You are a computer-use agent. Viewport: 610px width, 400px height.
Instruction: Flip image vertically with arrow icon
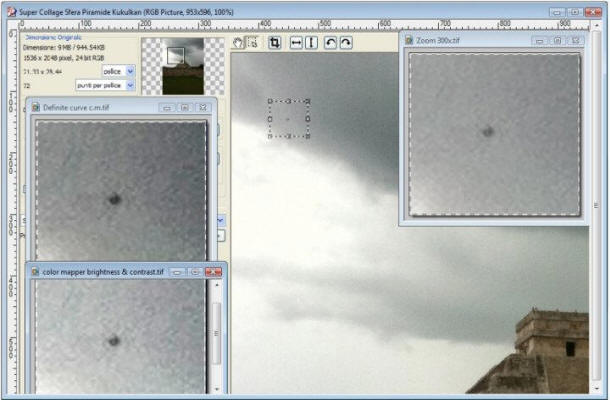tap(311, 43)
